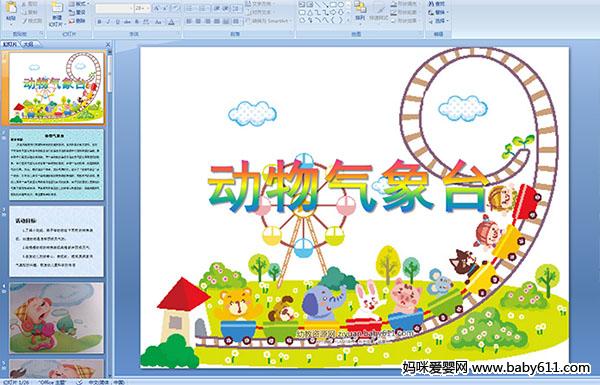
Task: Click the Clear Formatting icon
Action: [x=175, y=8]
